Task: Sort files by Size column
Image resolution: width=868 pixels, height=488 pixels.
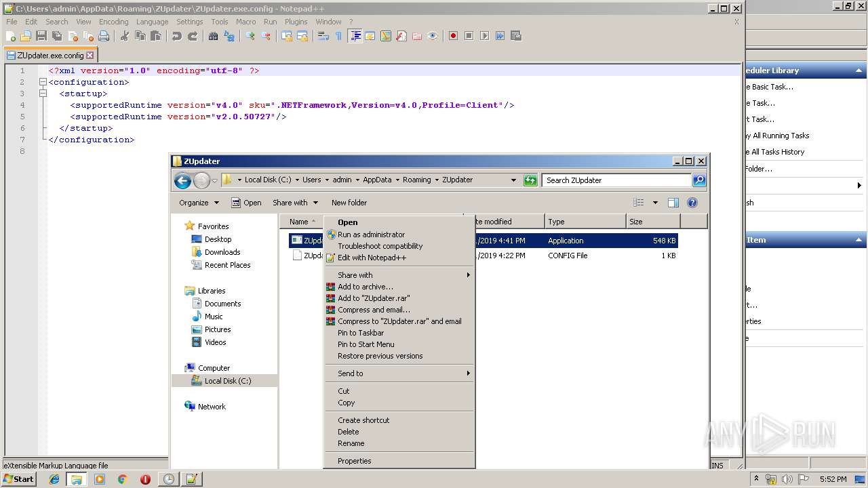Action: point(653,222)
